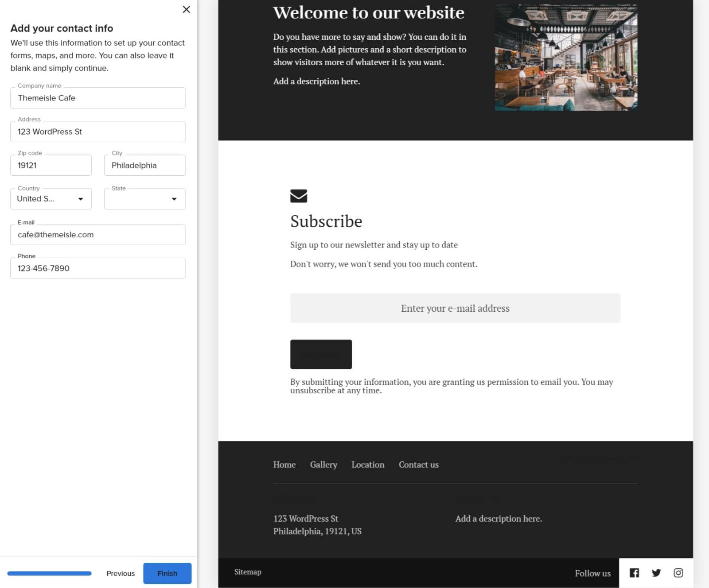Click the envelope icon above Subscribe

point(299,196)
